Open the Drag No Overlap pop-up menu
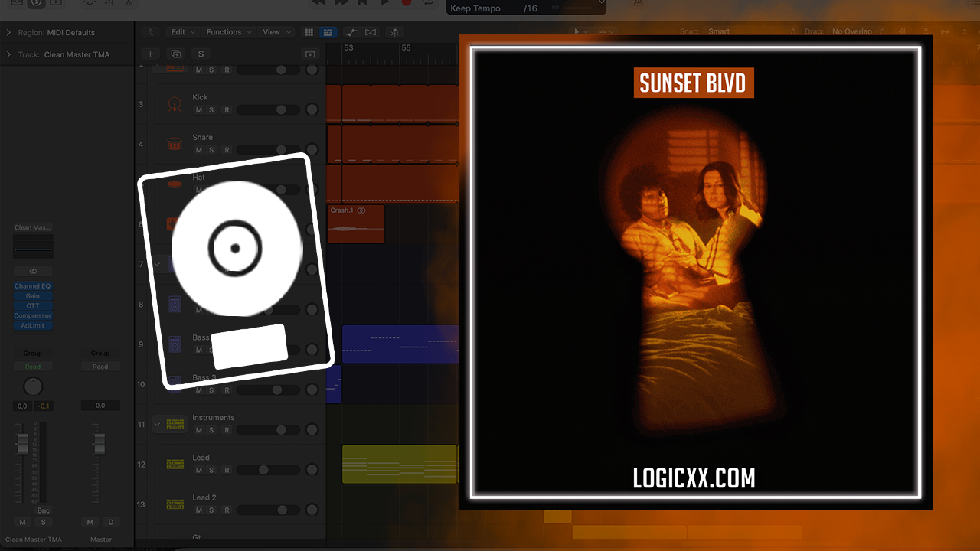This screenshot has width=980, height=551. pos(857,31)
